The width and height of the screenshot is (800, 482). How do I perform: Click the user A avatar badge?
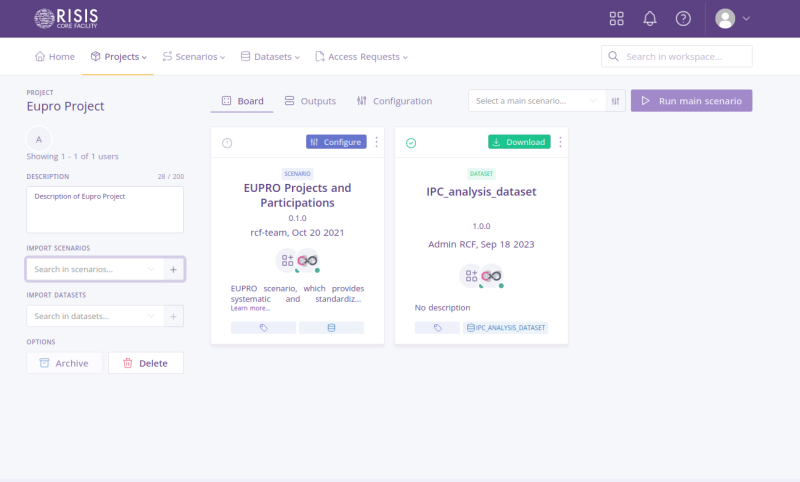[38, 139]
